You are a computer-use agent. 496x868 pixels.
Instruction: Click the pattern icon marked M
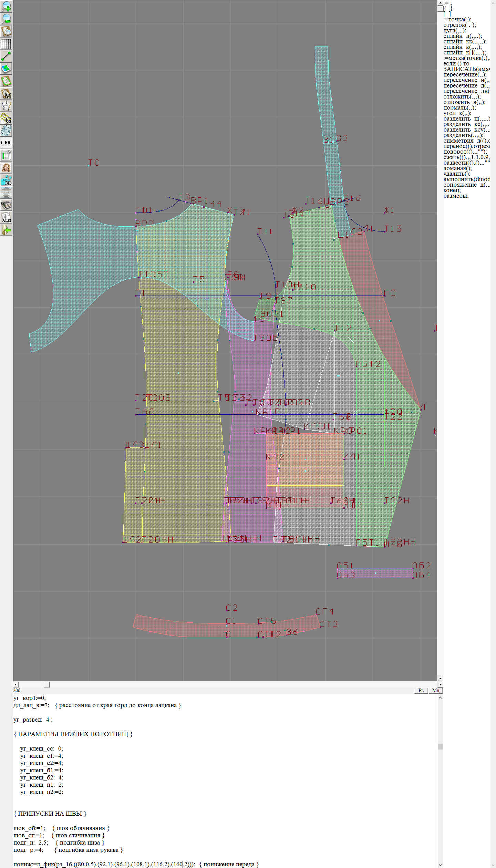(6, 93)
